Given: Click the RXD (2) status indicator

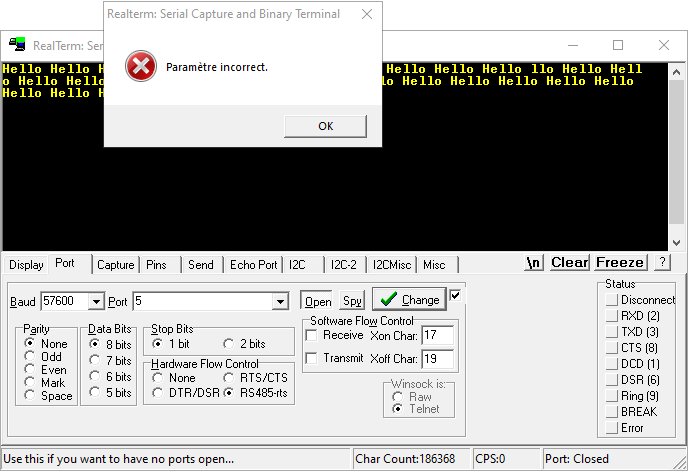Looking at the screenshot, I should pos(612,316).
